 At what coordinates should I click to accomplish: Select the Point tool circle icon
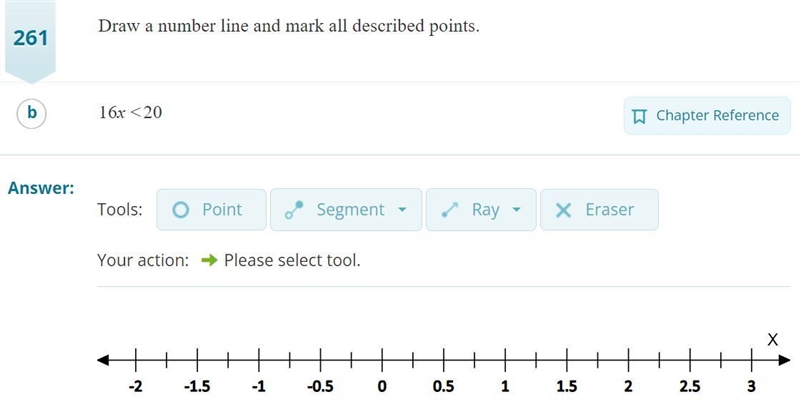[x=181, y=210]
